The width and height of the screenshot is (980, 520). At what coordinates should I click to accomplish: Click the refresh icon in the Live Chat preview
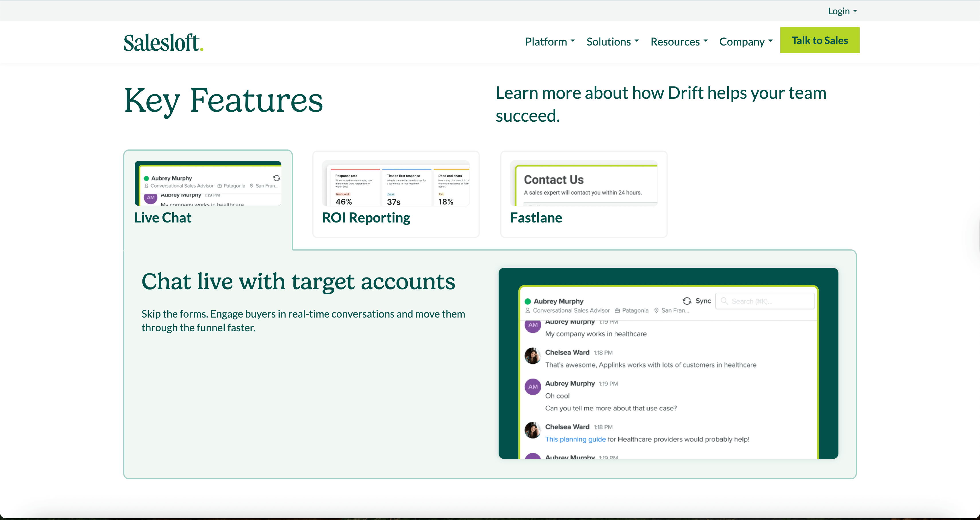point(276,178)
